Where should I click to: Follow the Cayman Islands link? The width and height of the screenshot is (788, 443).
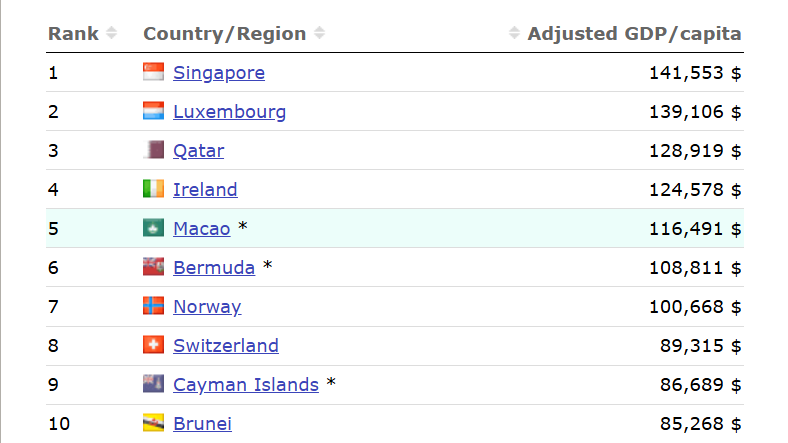245,385
